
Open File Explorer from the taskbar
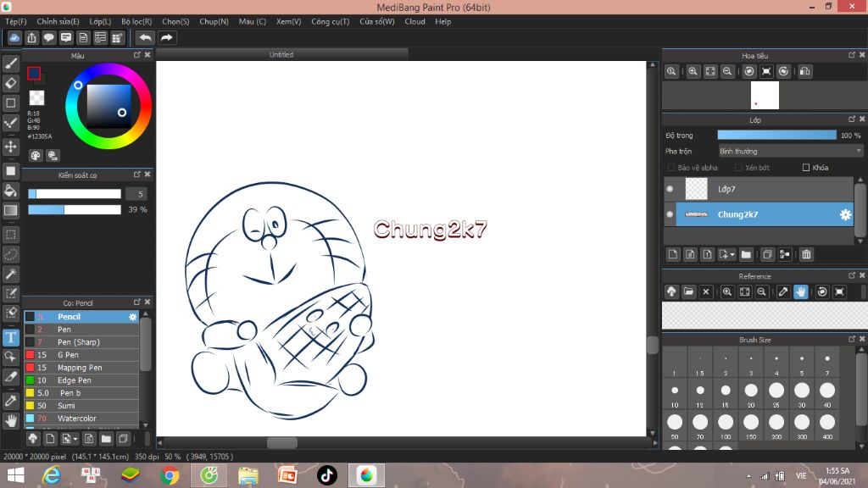(x=248, y=475)
